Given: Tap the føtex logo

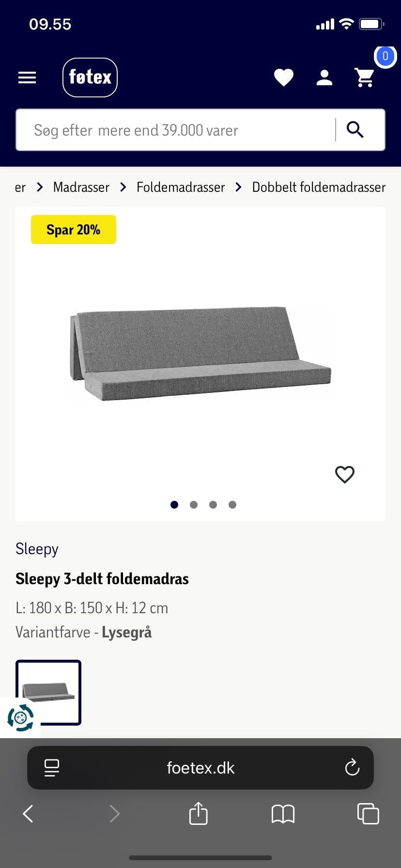Looking at the screenshot, I should (90, 77).
